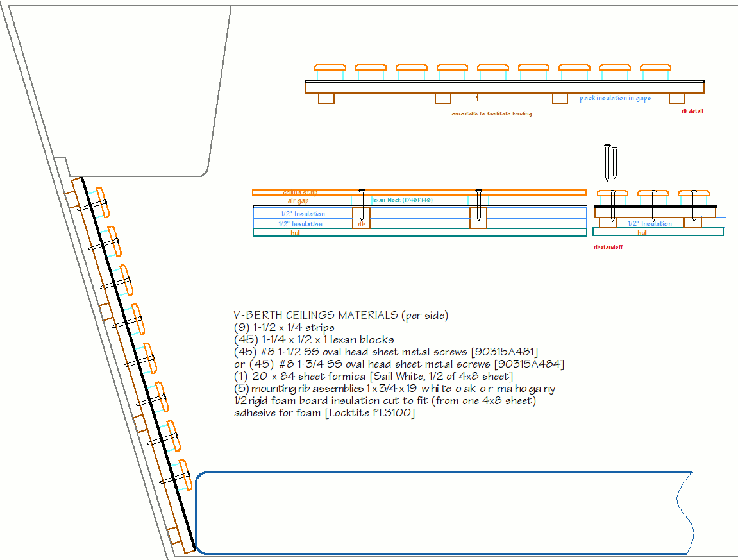The image size is (738, 560).
Task: Click the rigid foam board insulation line
Action: [385, 401]
